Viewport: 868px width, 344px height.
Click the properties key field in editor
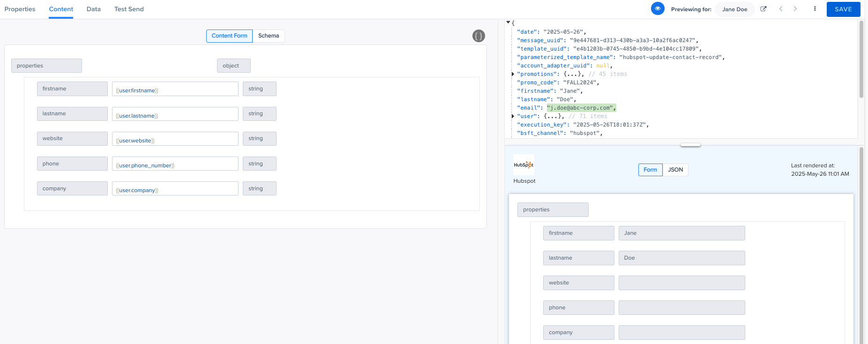point(46,66)
